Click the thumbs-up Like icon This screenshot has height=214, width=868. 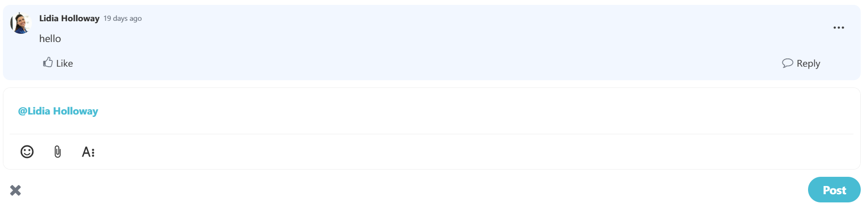click(48, 62)
